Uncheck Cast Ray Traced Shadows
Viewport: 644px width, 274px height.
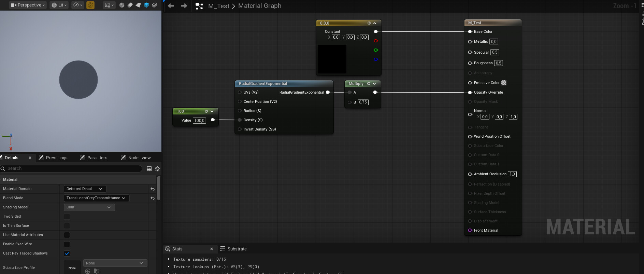pos(67,254)
